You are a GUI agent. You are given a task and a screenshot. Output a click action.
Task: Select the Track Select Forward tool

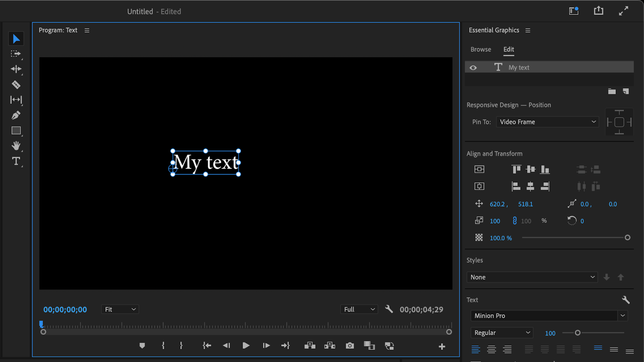[16, 54]
